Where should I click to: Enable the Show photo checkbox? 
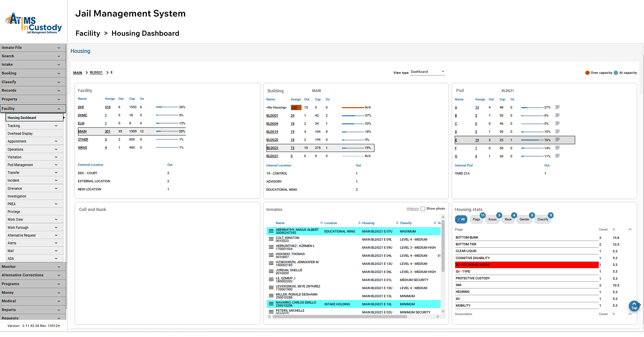pos(423,208)
